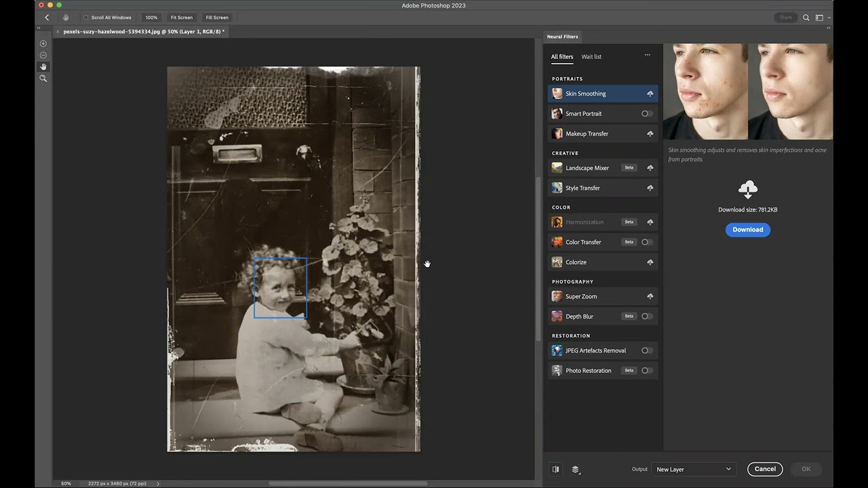Click the blue Download button
Screen dimensions: 868x488
tap(748, 230)
